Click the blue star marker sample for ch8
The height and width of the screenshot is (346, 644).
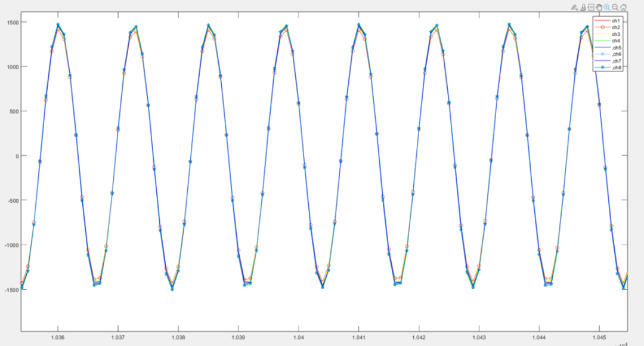[x=602, y=67]
